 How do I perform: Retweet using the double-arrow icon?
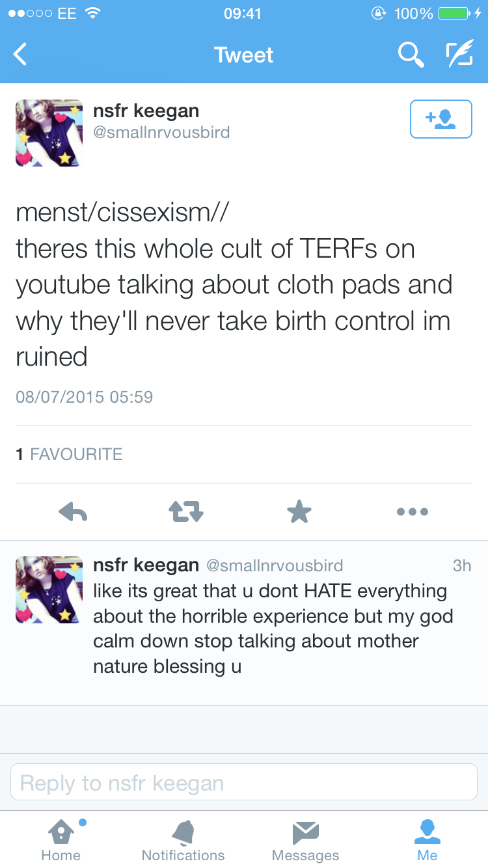(x=186, y=512)
